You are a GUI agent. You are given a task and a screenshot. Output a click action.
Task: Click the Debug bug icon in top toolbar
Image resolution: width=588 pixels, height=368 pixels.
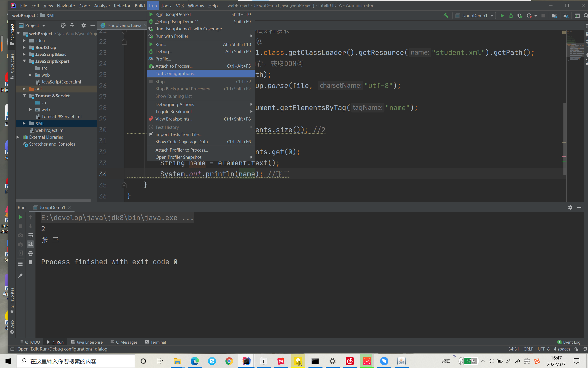click(511, 16)
